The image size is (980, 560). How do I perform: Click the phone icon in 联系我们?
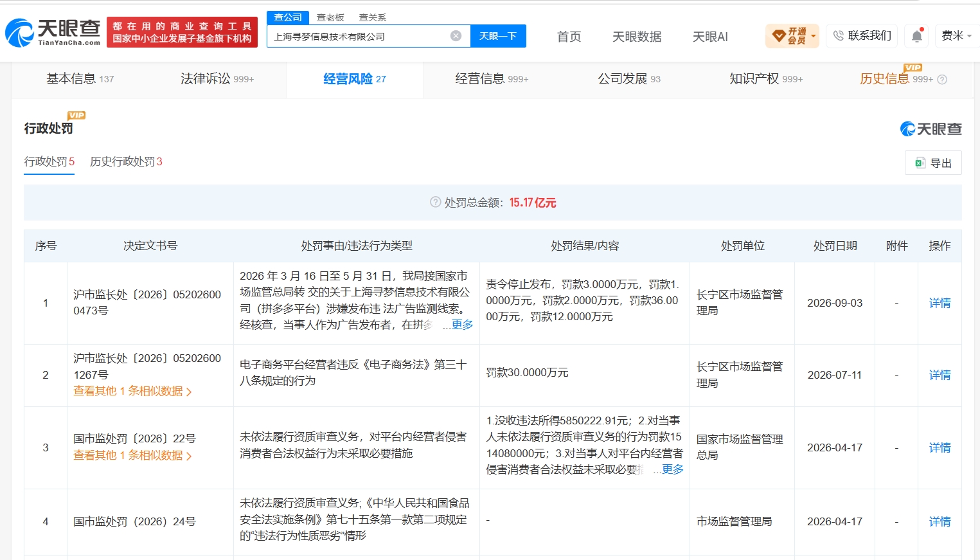[838, 36]
